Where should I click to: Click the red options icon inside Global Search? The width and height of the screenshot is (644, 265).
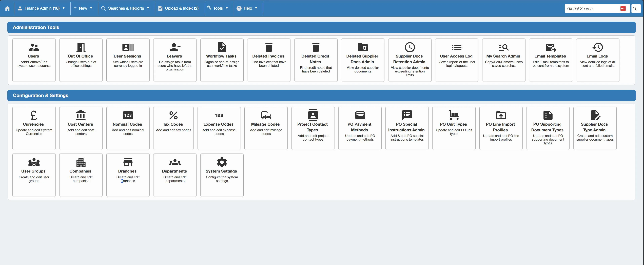pyautogui.click(x=623, y=9)
